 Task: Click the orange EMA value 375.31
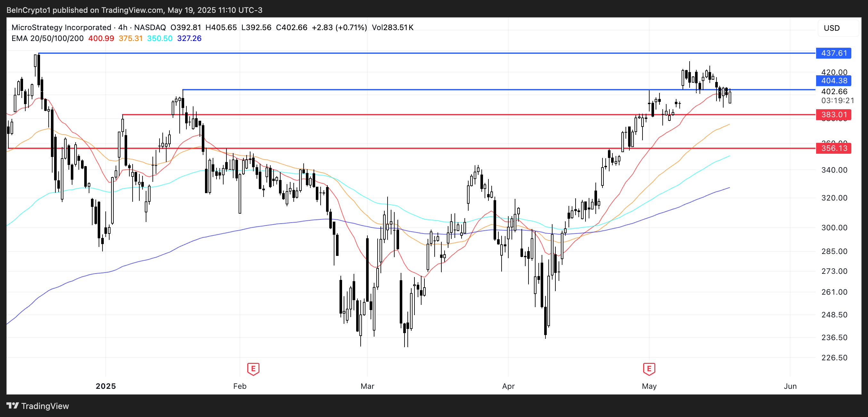(x=131, y=38)
